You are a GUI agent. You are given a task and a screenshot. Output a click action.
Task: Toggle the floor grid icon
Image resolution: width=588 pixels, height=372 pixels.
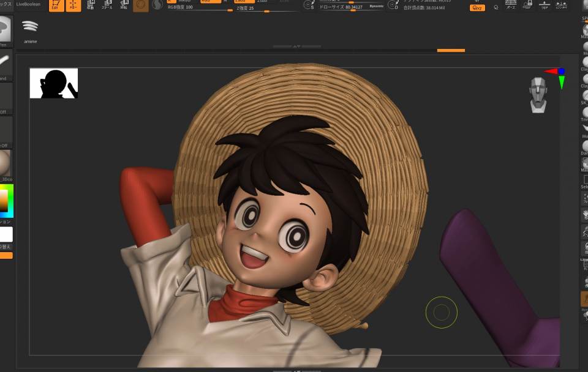pos(544,5)
